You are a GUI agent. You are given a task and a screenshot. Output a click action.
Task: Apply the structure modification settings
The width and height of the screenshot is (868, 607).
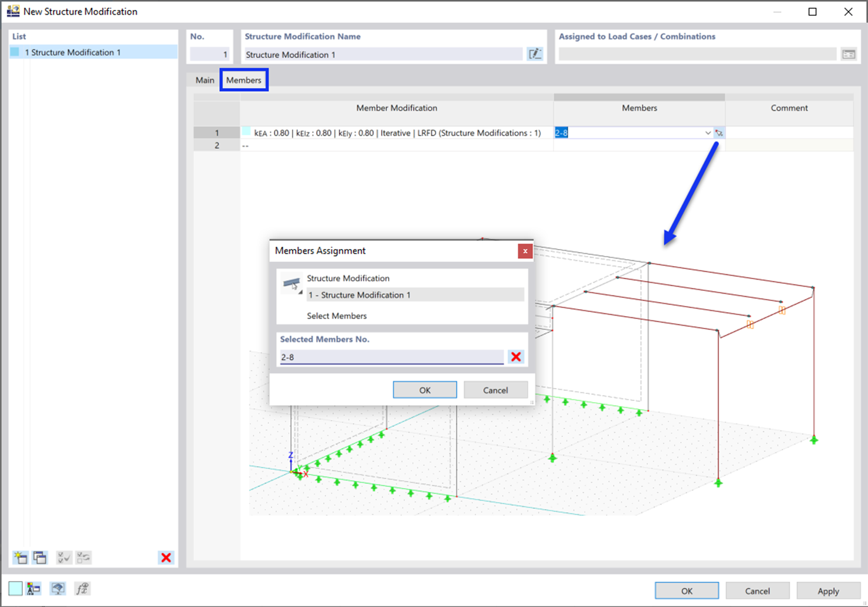(828, 591)
